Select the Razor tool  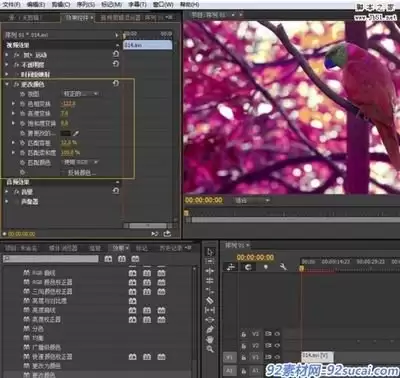click(210, 301)
